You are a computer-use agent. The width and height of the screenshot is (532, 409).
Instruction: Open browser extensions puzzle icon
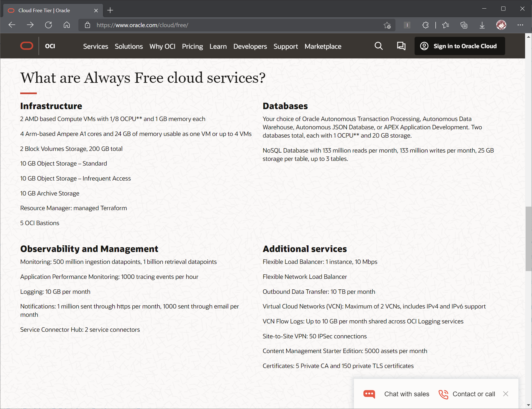click(425, 25)
